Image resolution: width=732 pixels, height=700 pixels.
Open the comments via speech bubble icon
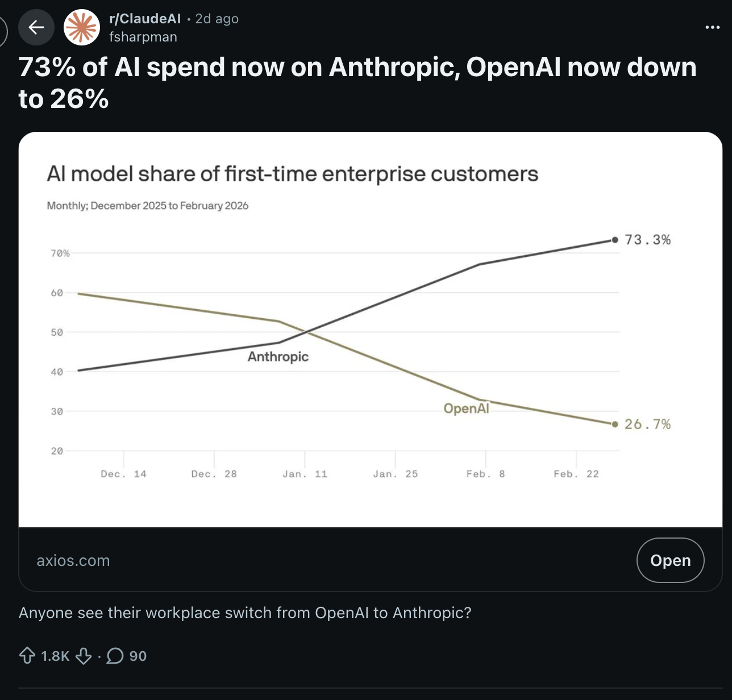115,656
